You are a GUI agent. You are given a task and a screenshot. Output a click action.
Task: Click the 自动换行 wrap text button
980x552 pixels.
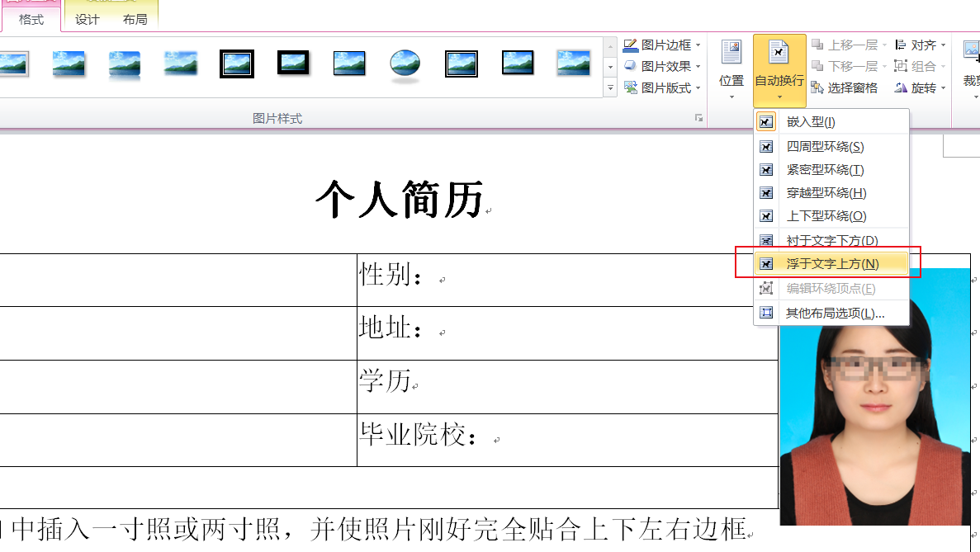pyautogui.click(x=779, y=69)
